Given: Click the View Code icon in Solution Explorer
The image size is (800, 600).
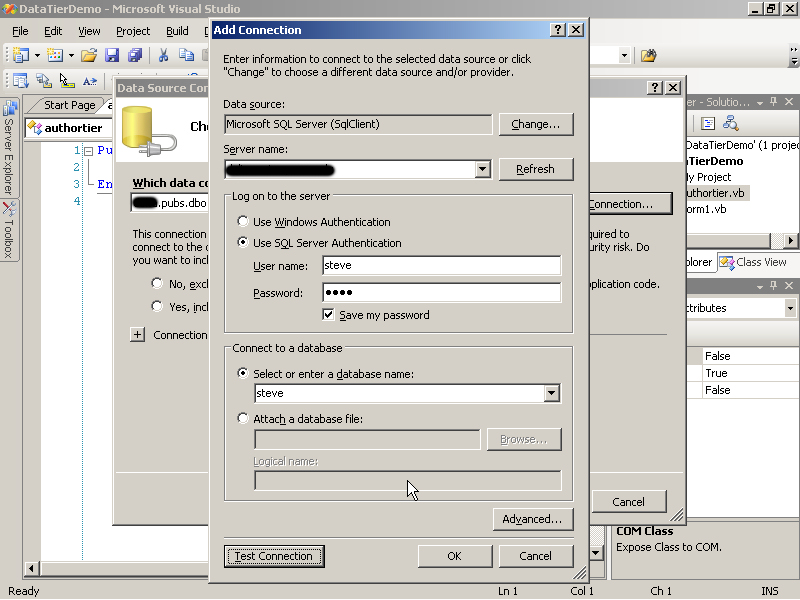Looking at the screenshot, I should pyautogui.click(x=708, y=123).
